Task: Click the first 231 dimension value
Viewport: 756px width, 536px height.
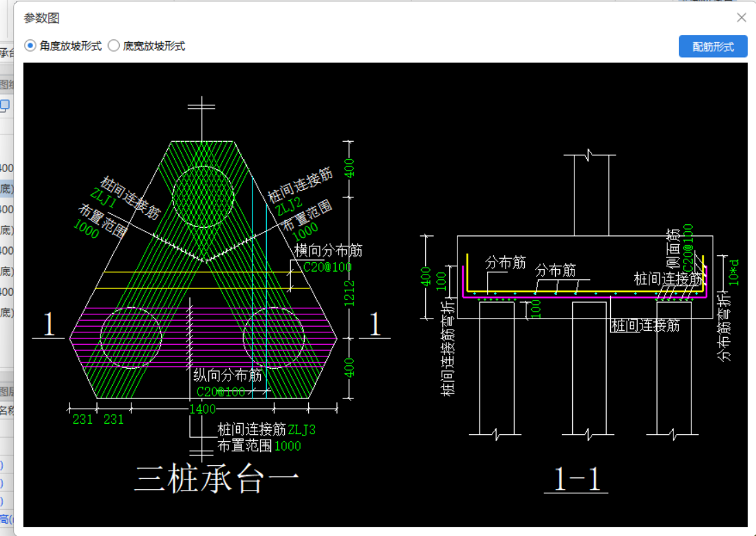Action: click(83, 420)
